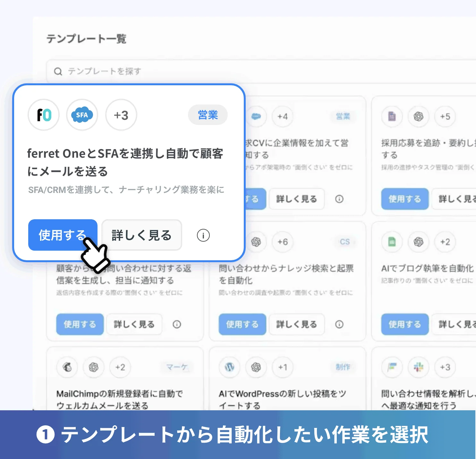Toggle the info circle on the ferret One card
This screenshot has height=459, width=476.
click(203, 235)
